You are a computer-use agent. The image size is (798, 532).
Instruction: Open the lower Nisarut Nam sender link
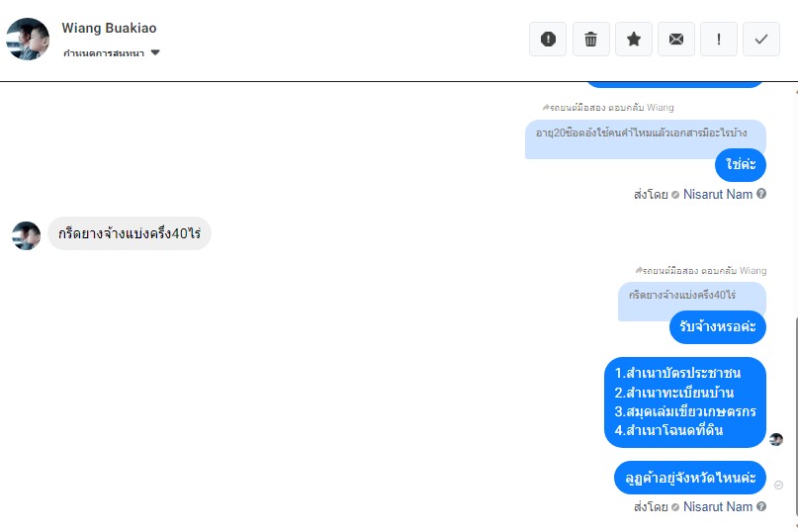(x=718, y=506)
